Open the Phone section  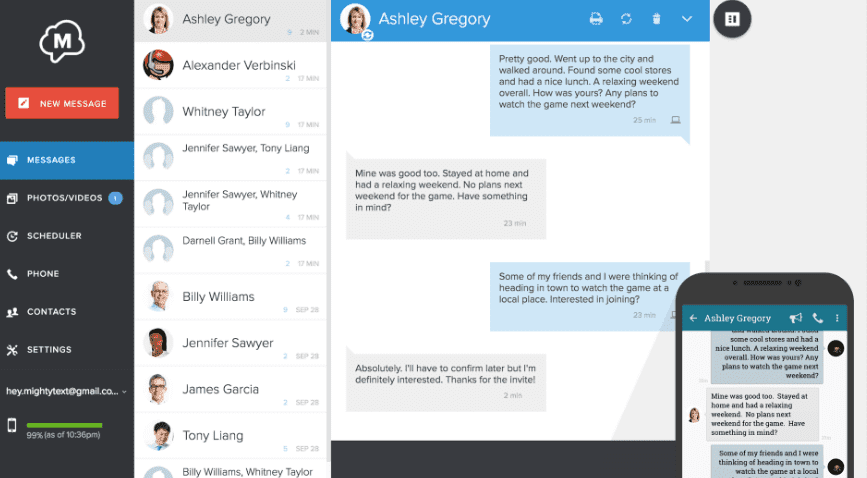coord(67,274)
